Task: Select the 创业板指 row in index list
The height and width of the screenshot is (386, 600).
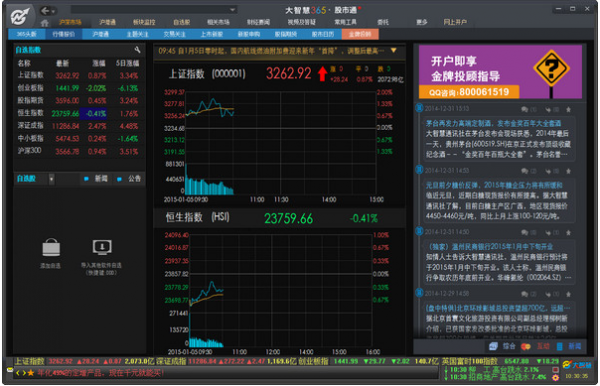Action: 78,88
